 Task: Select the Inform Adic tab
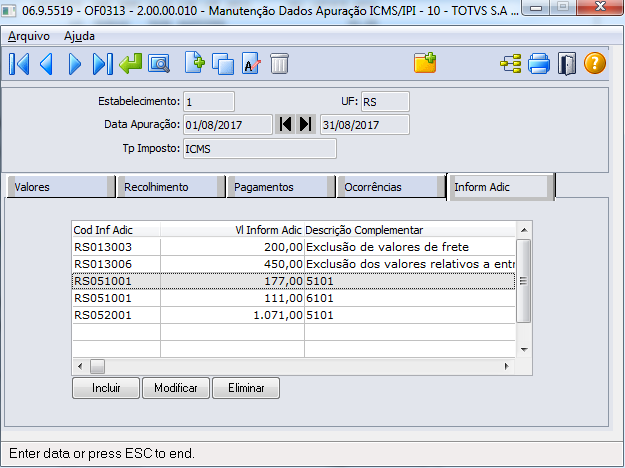pyautogui.click(x=501, y=187)
